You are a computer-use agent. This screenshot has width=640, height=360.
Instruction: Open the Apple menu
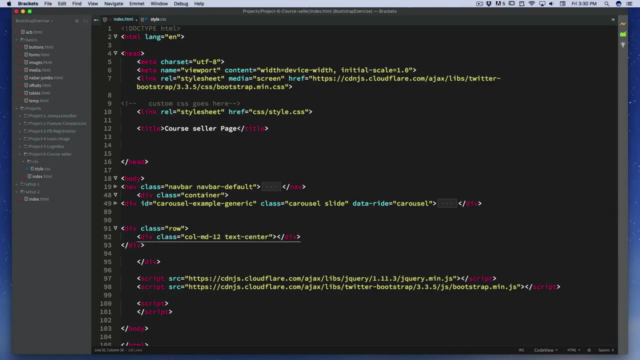tap(9, 4)
